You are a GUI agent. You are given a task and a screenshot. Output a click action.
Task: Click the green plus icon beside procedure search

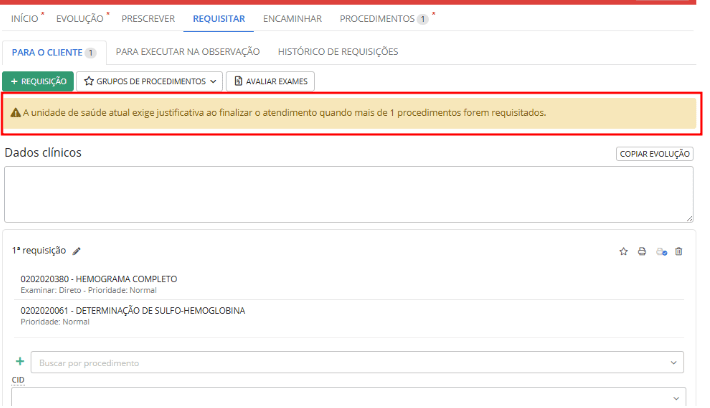click(20, 361)
